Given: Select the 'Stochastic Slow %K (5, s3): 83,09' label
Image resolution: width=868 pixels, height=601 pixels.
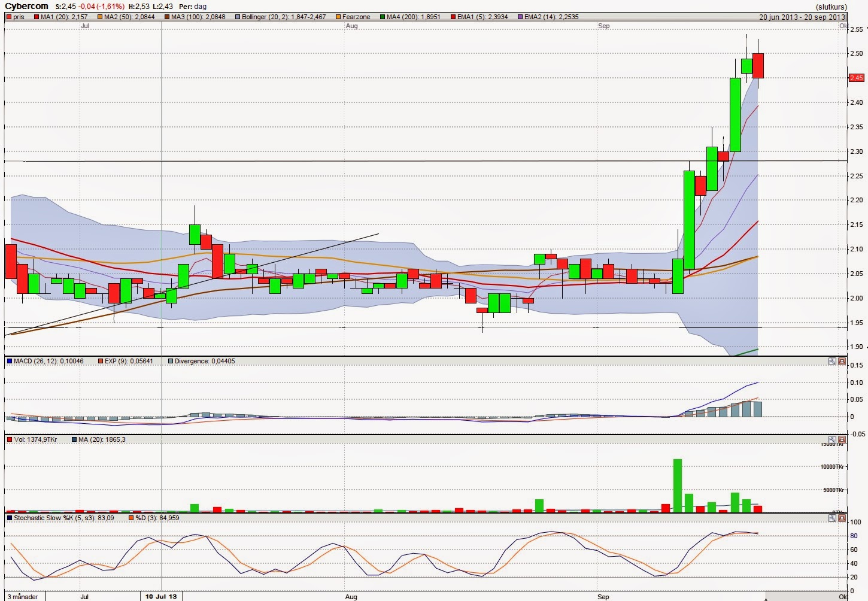Looking at the screenshot, I should pyautogui.click(x=64, y=518).
